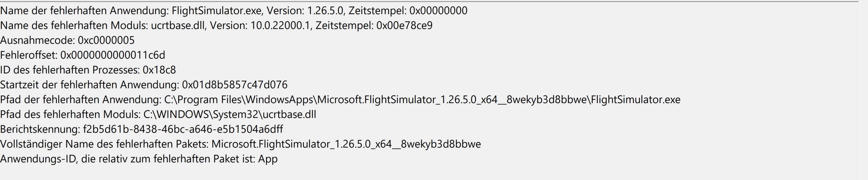Click the Ausnahmecode value 0xc0000005
The height and width of the screenshot is (180, 868).
point(106,40)
